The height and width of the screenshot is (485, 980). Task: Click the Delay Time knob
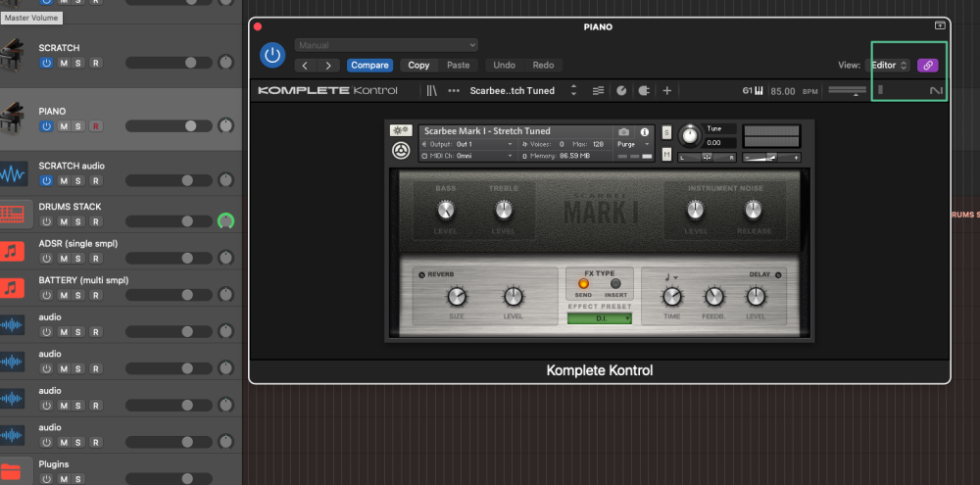672,296
